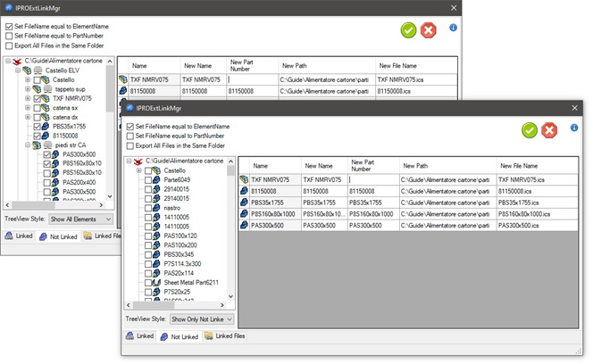Enable Set FileName equal to PartNumber in front window
This screenshot has height=364, width=593.
coord(129,136)
